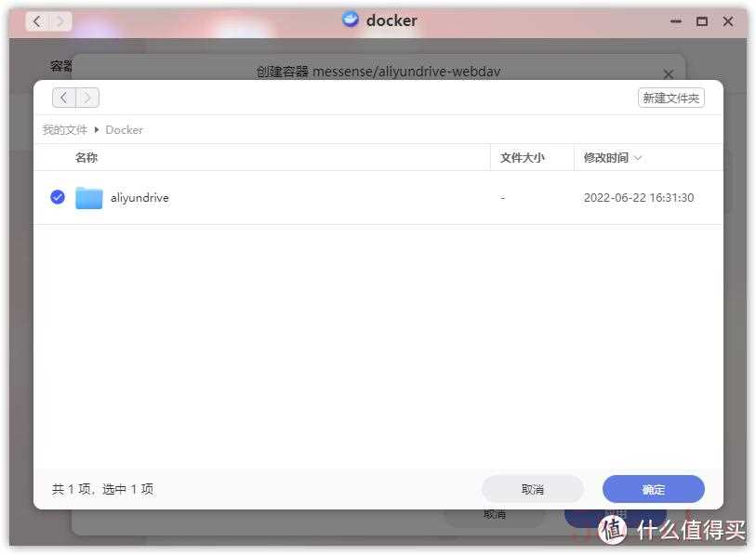Maximize the docker window
Image resolution: width=756 pixels, height=555 pixels.
point(702,21)
